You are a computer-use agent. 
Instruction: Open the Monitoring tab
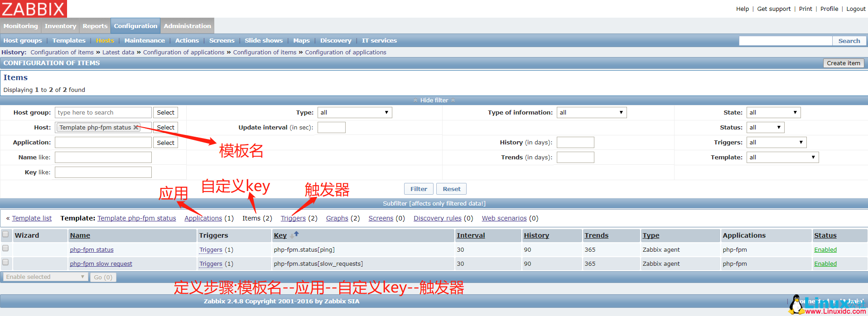pyautogui.click(x=21, y=26)
